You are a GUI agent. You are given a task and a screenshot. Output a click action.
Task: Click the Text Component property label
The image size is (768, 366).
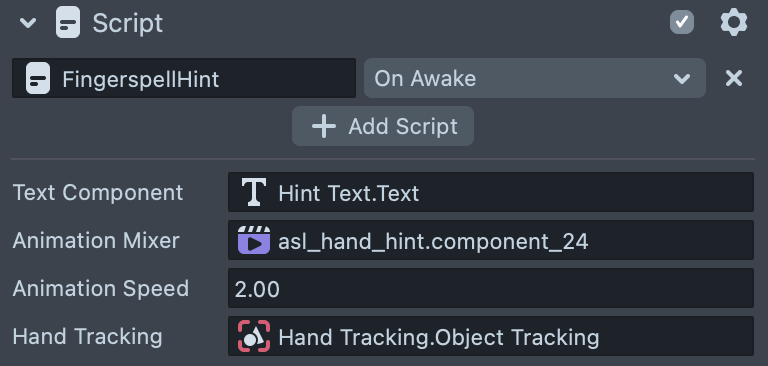coord(97,193)
